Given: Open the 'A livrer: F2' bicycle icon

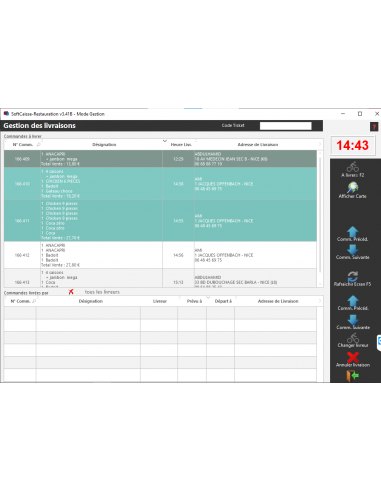Looking at the screenshot, I should pos(352,167).
